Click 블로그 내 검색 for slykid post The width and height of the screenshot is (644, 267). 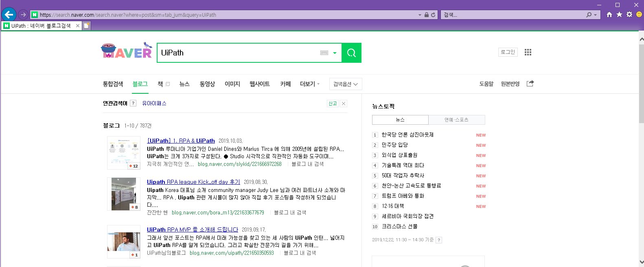point(307,164)
